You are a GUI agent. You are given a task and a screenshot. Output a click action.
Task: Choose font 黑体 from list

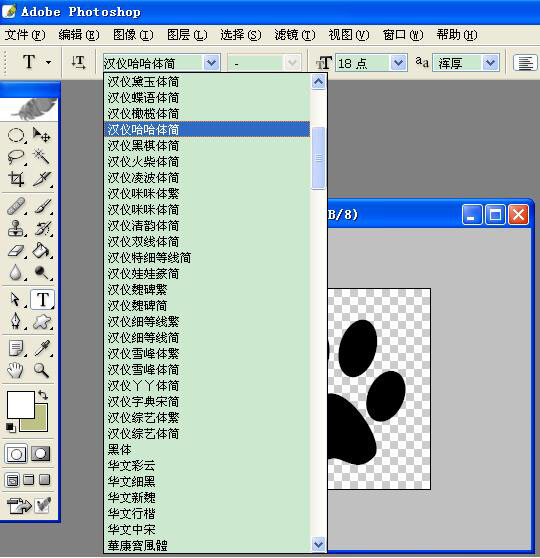[207, 449]
